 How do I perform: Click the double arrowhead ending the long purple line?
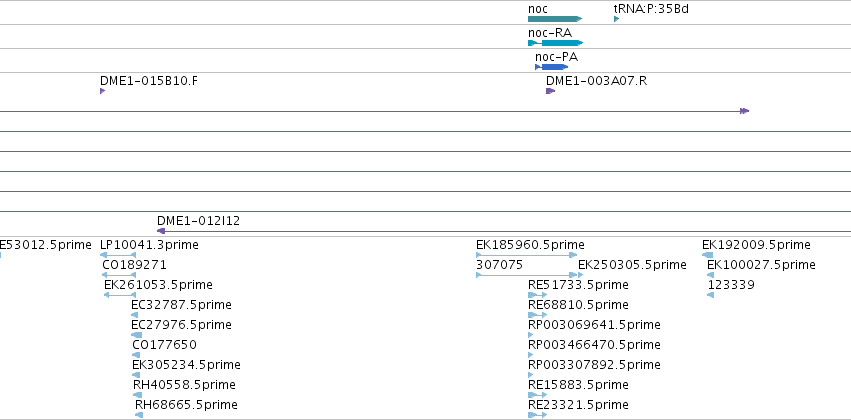(x=745, y=111)
